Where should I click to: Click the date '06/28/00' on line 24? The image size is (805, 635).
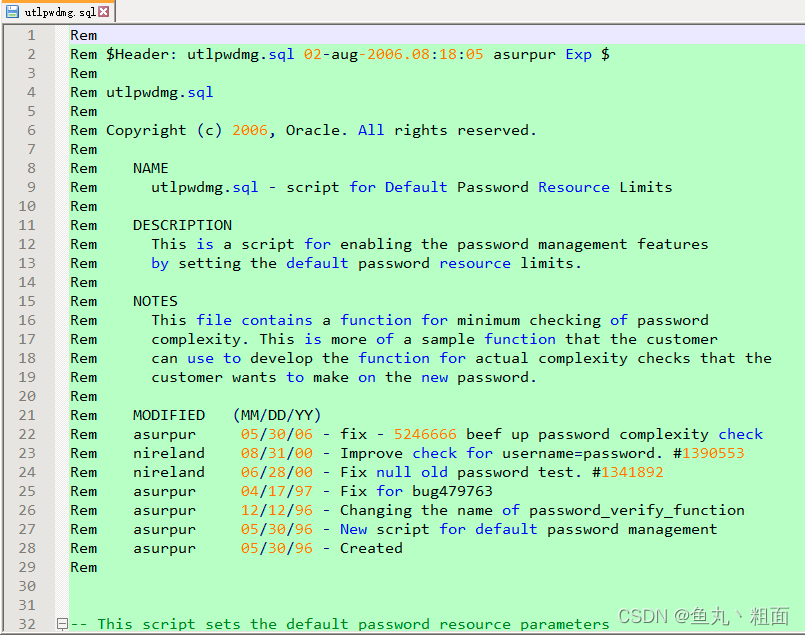pos(276,472)
